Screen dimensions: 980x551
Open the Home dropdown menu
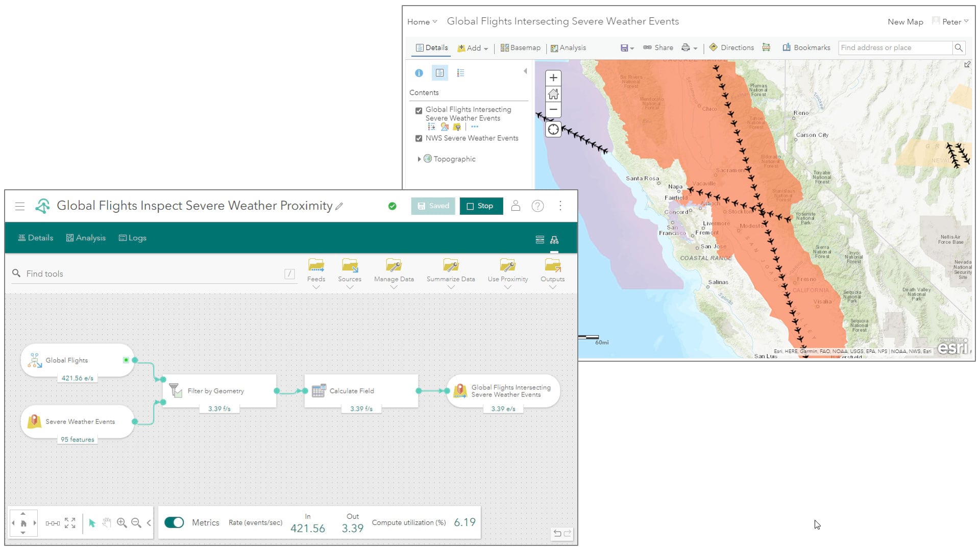[422, 22]
